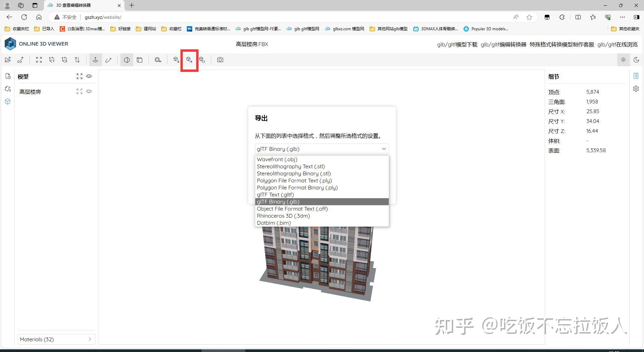Go to the browser home page
644x352 pixels.
click(x=39, y=17)
